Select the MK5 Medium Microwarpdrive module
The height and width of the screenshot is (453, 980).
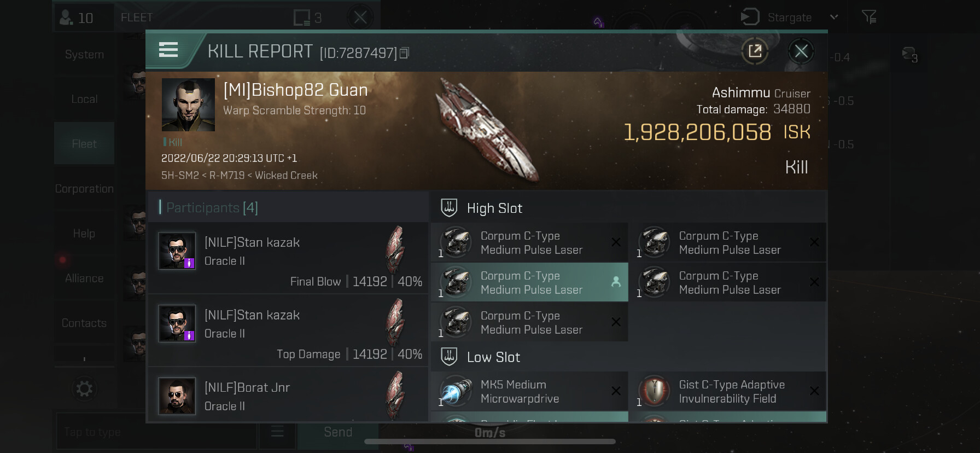click(529, 391)
